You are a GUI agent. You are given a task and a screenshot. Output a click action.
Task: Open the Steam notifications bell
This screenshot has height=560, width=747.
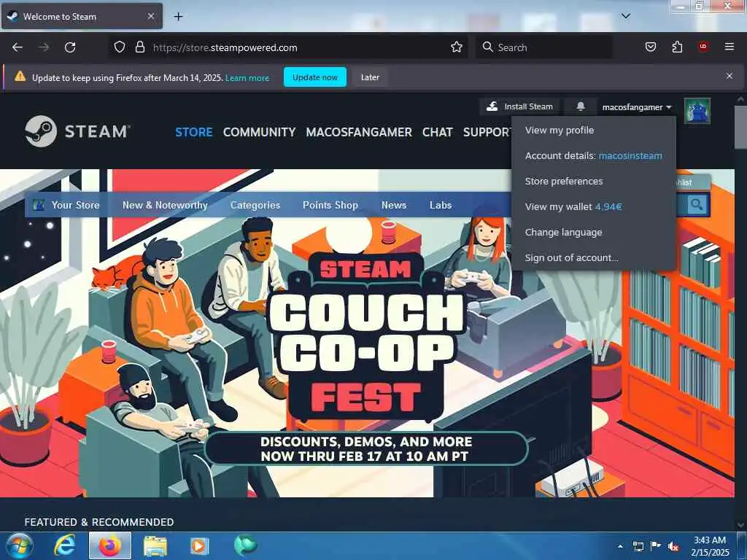(x=580, y=106)
